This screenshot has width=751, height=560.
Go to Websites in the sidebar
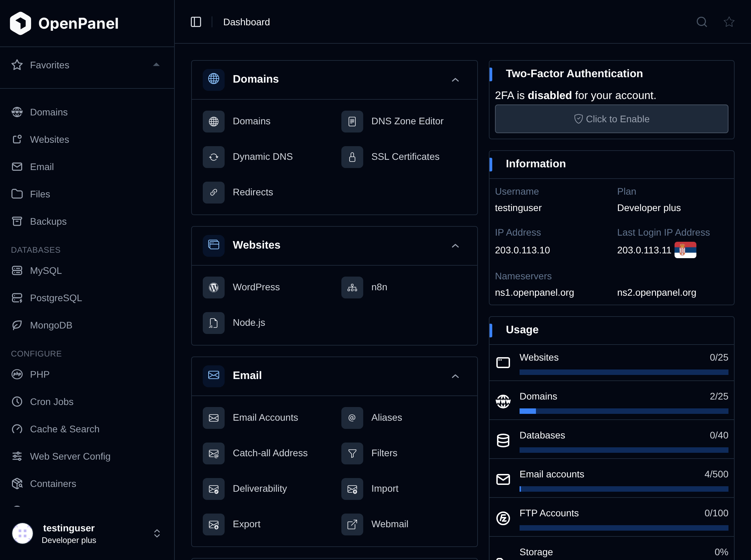pos(87,139)
